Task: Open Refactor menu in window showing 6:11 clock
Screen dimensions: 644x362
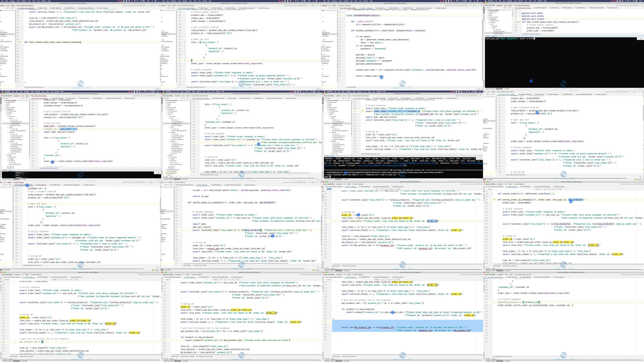Action: coord(38,92)
